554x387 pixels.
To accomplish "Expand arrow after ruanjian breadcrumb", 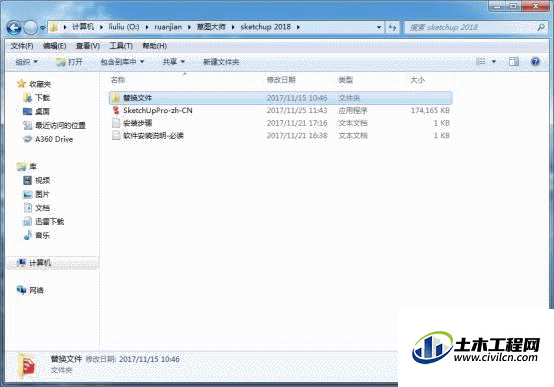I will click(189, 27).
